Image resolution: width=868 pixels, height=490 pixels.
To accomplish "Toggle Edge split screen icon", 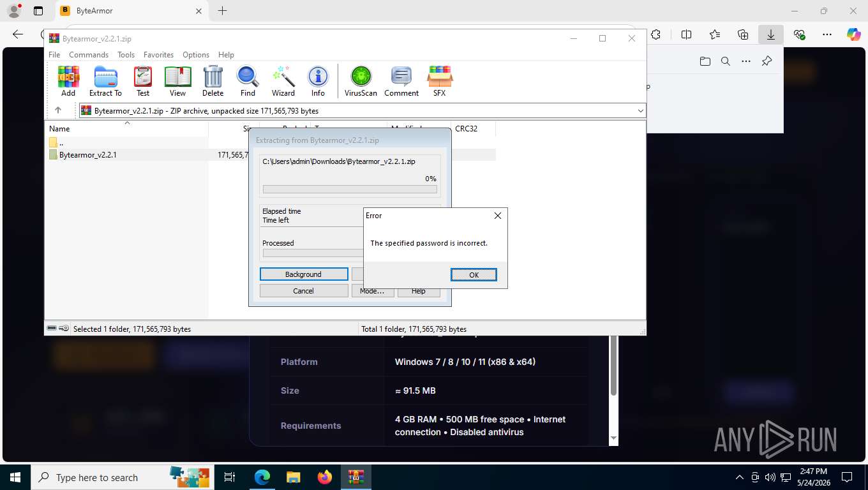I will pos(686,34).
